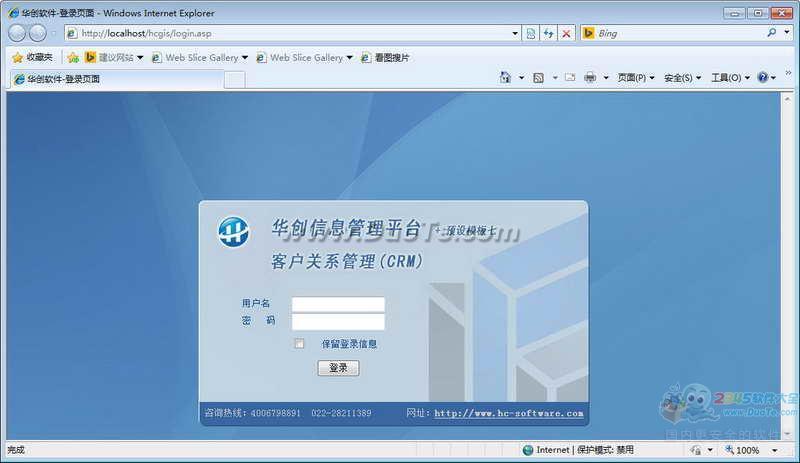Click the window Maximize button
Image resolution: width=800 pixels, height=463 pixels.
(758, 13)
